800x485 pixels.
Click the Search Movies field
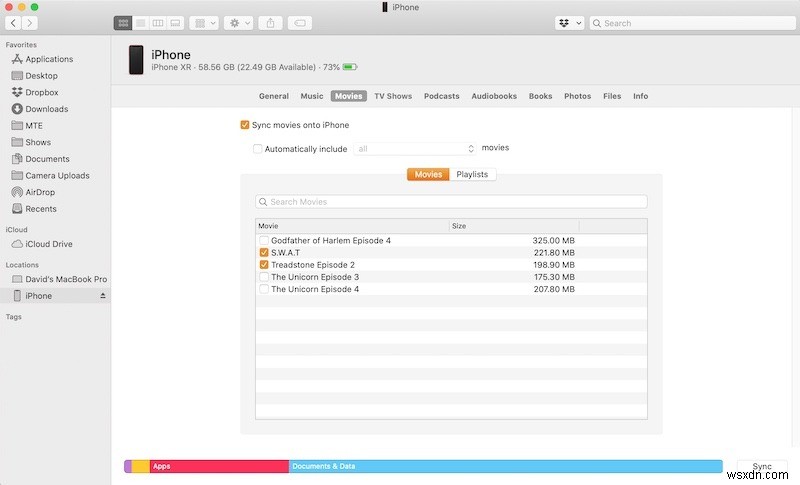[x=452, y=202]
